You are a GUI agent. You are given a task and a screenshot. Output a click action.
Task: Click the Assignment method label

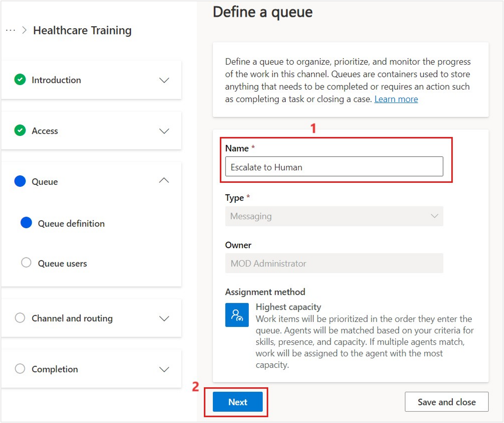coord(265,292)
